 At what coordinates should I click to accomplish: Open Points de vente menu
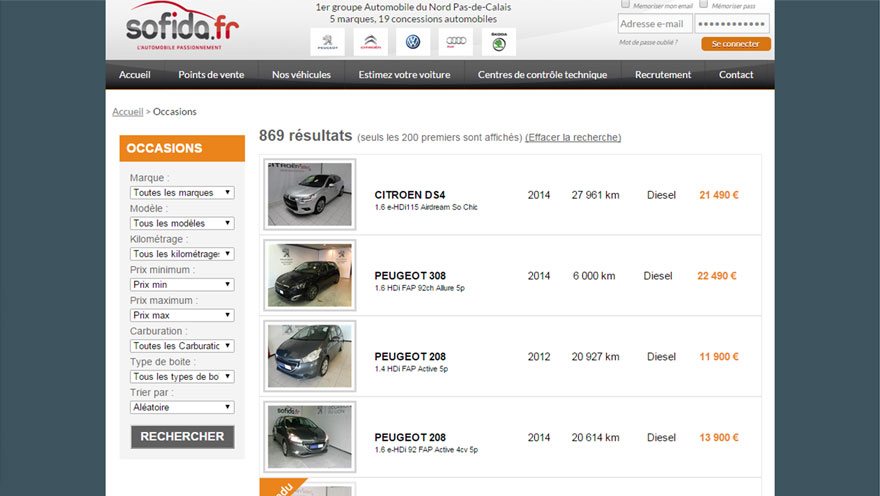coord(211,75)
